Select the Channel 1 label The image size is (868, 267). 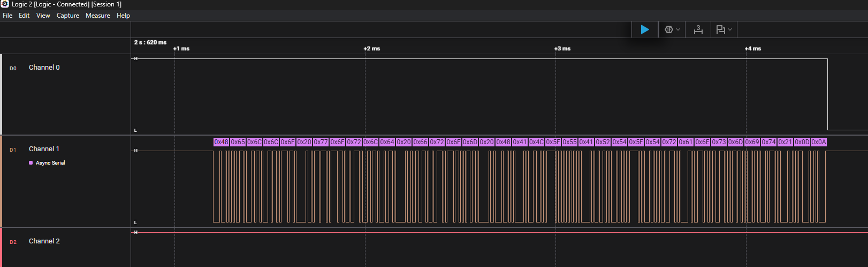(x=44, y=149)
